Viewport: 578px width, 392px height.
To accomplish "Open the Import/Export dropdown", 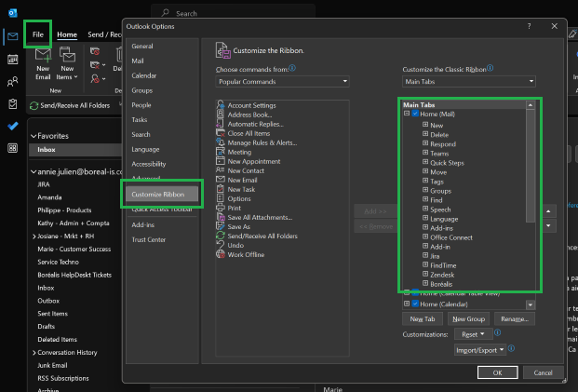I will click(480, 350).
